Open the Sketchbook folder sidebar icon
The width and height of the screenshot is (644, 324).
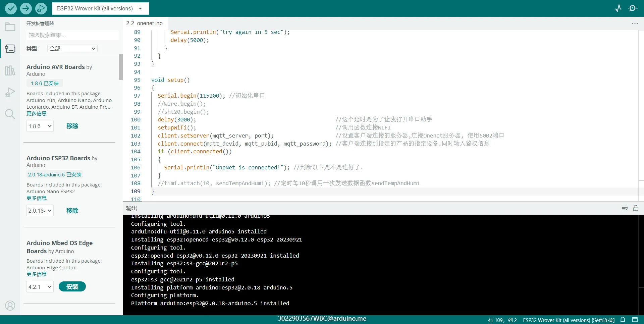(10, 26)
